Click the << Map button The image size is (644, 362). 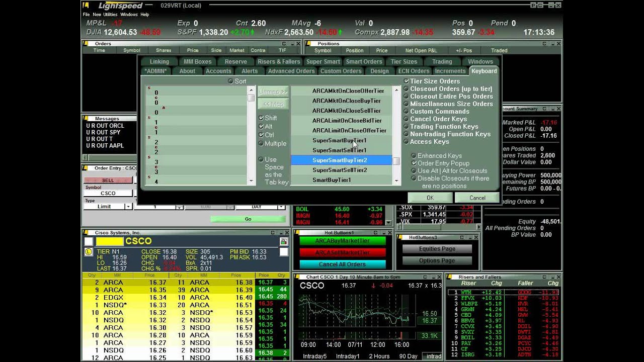pos(273,104)
